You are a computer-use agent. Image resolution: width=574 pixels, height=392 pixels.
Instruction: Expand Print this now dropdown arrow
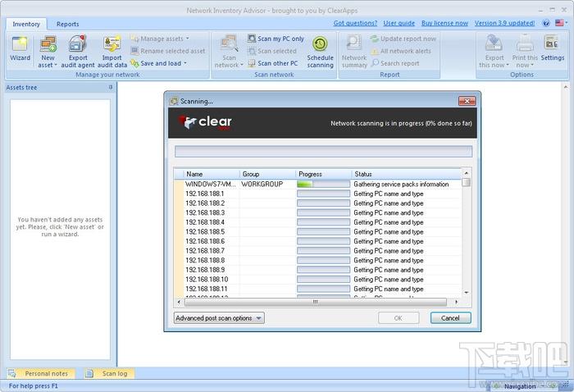click(531, 65)
